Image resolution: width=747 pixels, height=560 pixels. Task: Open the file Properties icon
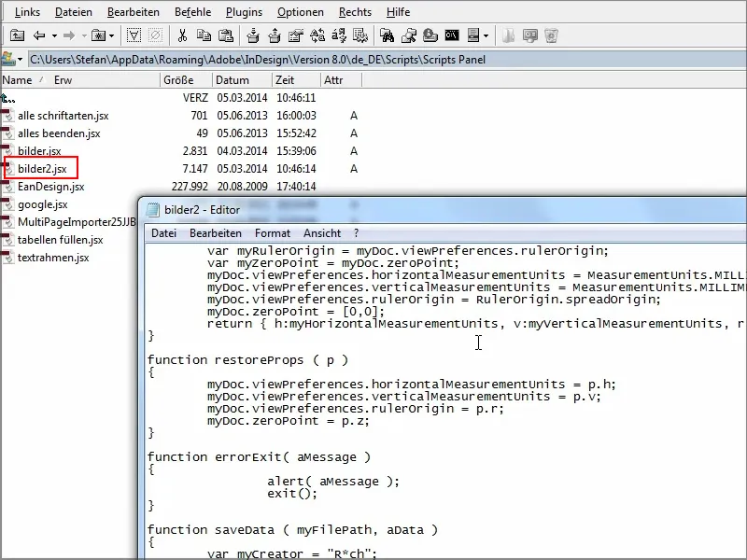click(x=296, y=35)
